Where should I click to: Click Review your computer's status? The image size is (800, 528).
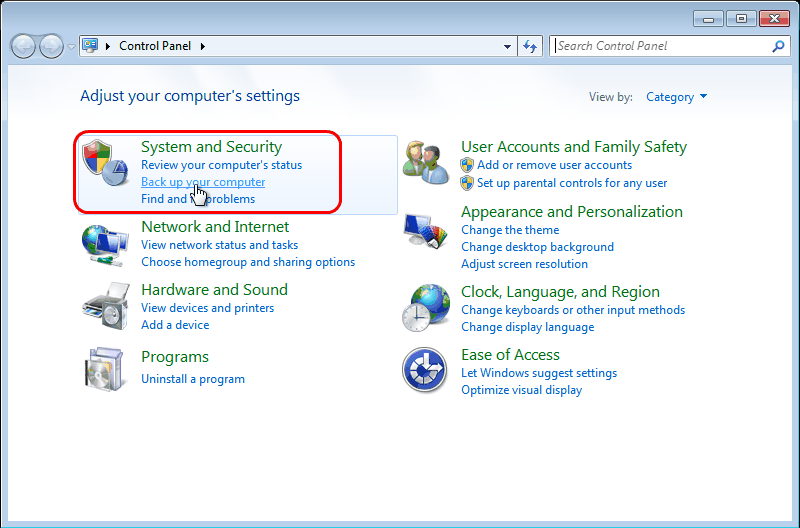coord(221,165)
